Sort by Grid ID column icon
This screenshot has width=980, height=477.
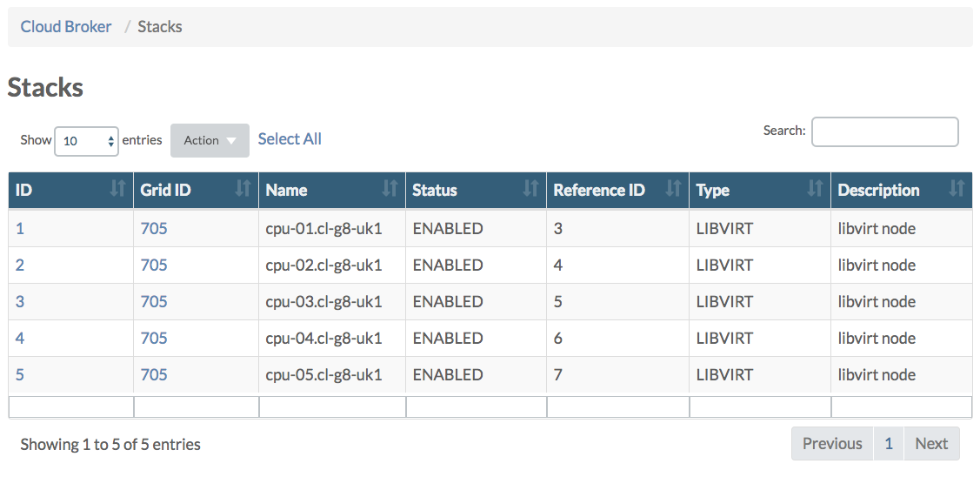click(x=243, y=189)
